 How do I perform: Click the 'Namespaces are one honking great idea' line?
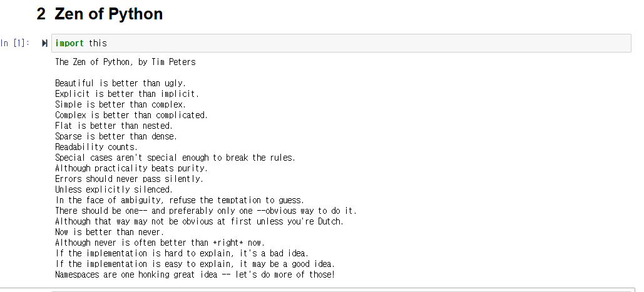click(x=195, y=274)
